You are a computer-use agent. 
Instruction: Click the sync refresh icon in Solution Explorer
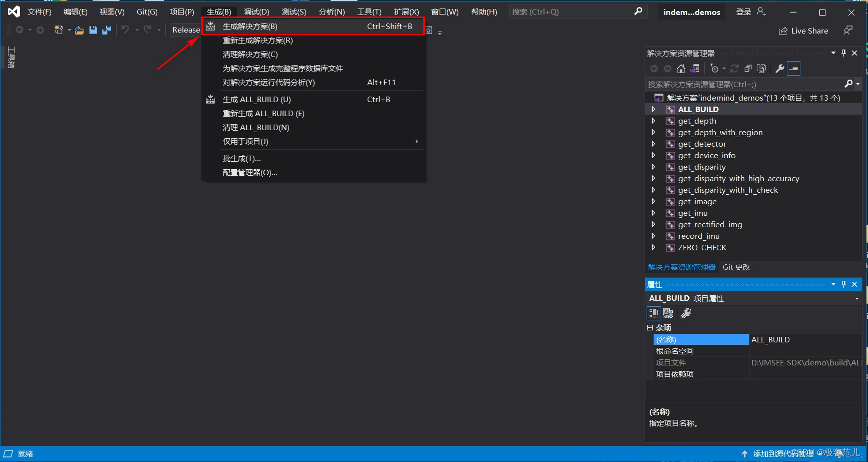[x=734, y=69]
